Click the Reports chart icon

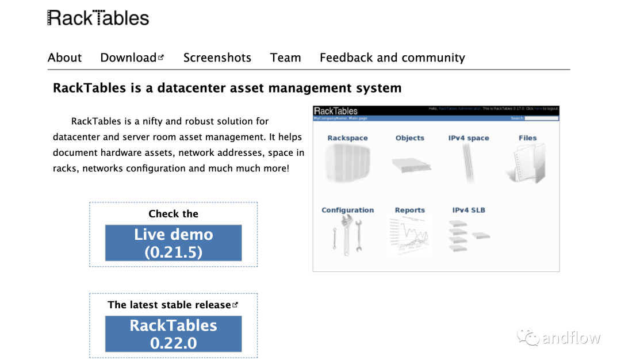[411, 236]
